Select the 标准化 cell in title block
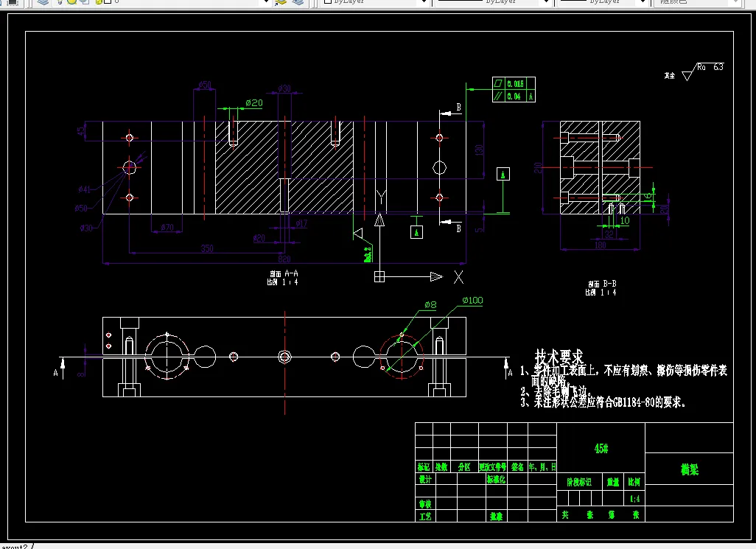Screen dimensions: 756x549 coord(496,480)
